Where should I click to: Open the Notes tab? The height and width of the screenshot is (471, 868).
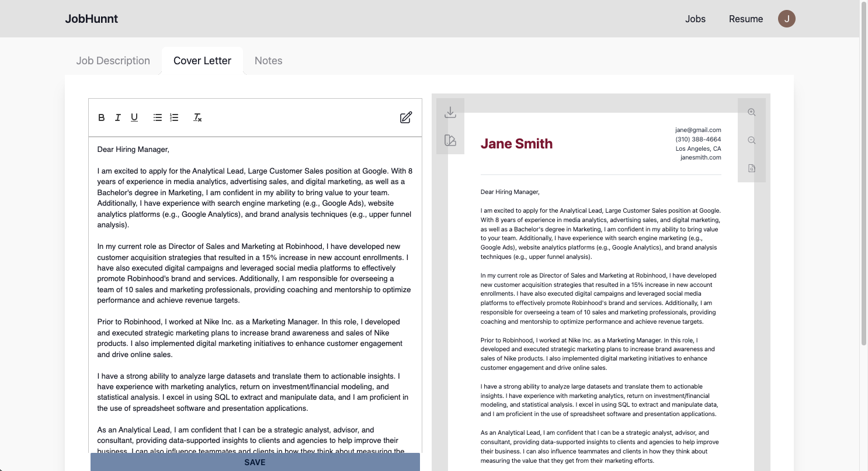[269, 61]
